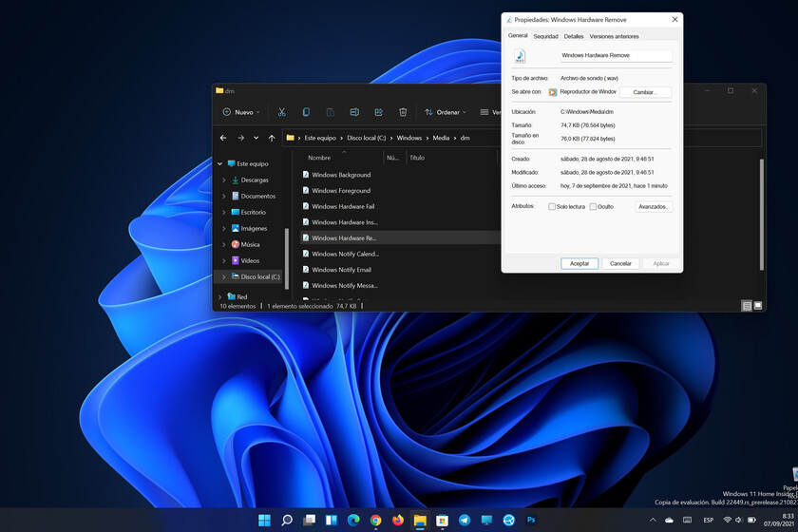Switch to Versiones anteriores tab
Image resolution: width=798 pixels, height=532 pixels.
pyautogui.click(x=614, y=36)
